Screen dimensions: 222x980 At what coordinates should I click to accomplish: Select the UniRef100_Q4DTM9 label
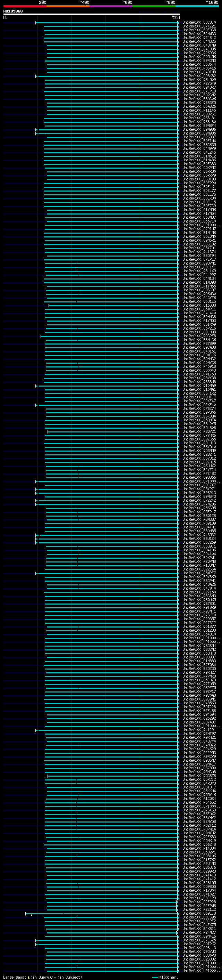click(199, 45)
